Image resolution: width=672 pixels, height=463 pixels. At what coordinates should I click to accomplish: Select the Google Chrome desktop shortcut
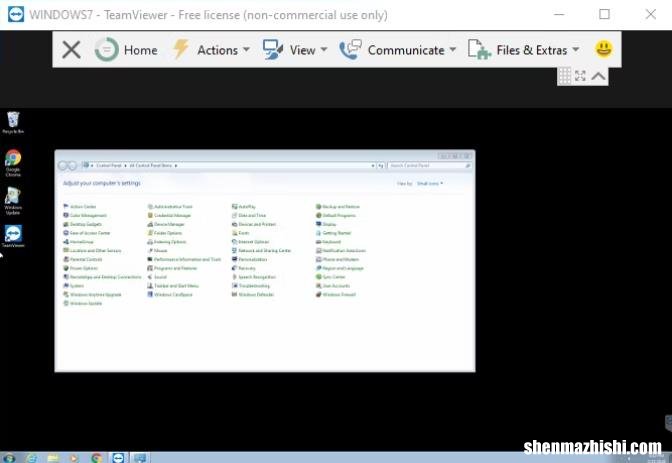click(13, 163)
